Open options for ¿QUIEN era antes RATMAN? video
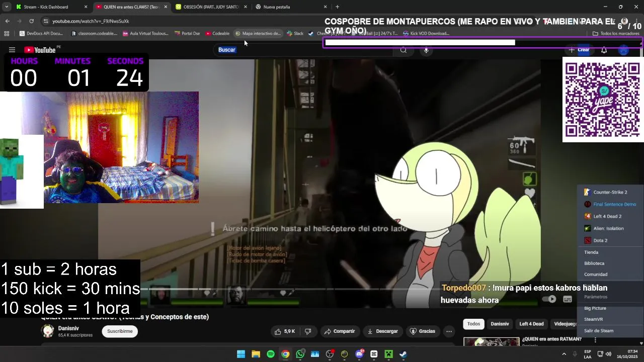Screen dimensions: 644x362 pyautogui.click(x=595, y=340)
